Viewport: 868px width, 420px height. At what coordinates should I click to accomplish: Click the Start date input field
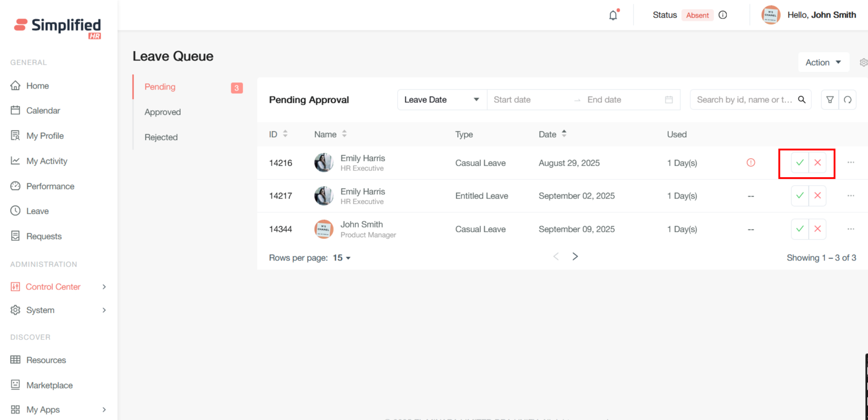point(529,100)
